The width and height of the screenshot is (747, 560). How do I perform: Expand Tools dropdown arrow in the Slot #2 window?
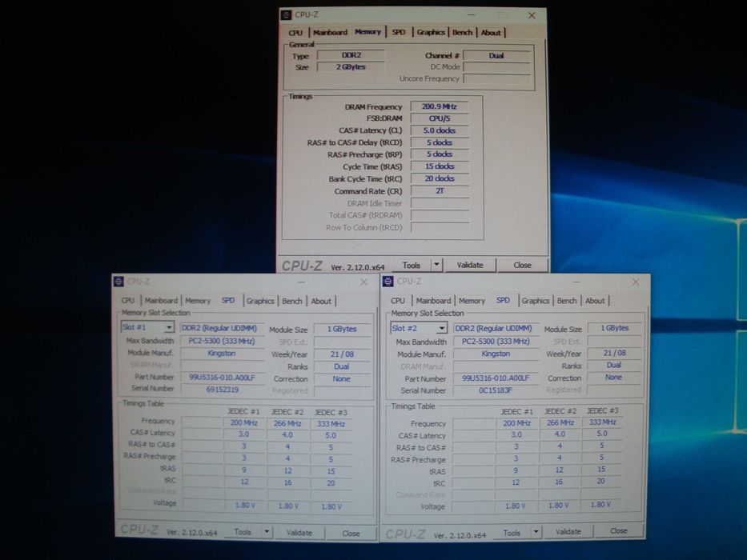536,532
